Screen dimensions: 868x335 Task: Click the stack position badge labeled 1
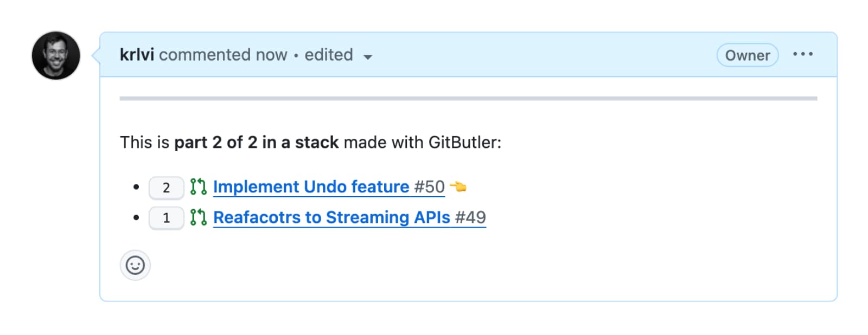click(166, 218)
